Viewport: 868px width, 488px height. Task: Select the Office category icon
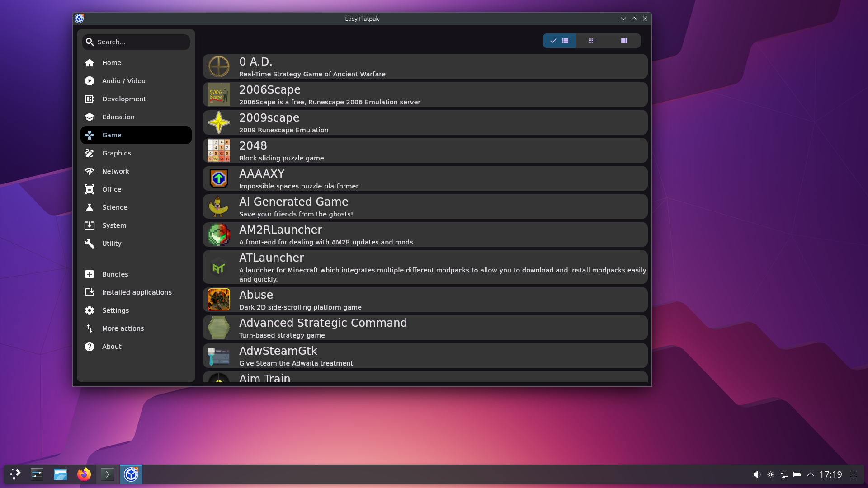coord(90,189)
